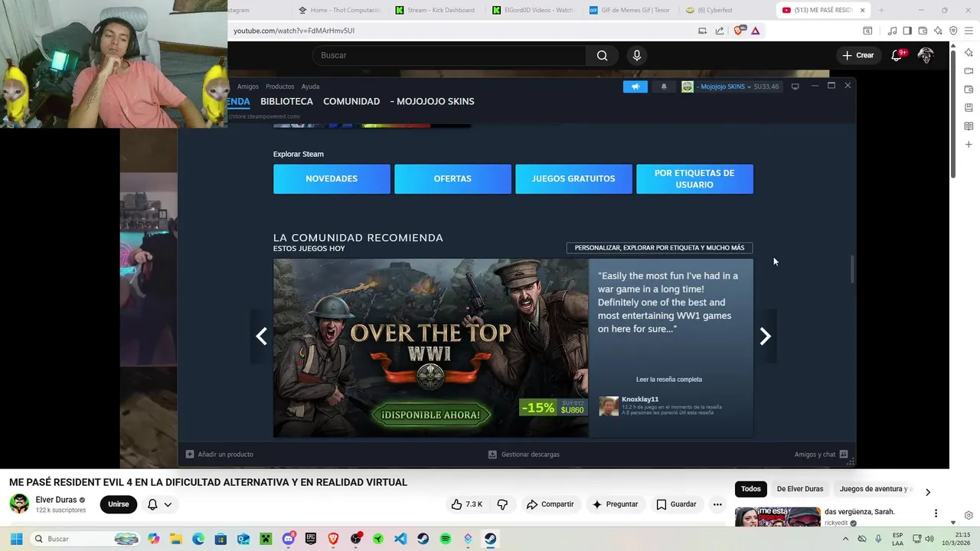Open Spotify from the taskbar
The height and width of the screenshot is (551, 980).
click(x=446, y=539)
